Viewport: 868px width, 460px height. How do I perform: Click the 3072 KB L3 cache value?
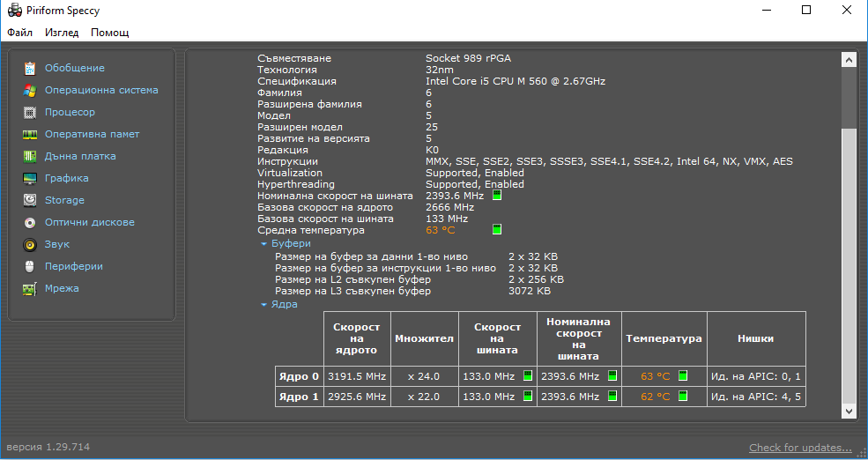[530, 291]
